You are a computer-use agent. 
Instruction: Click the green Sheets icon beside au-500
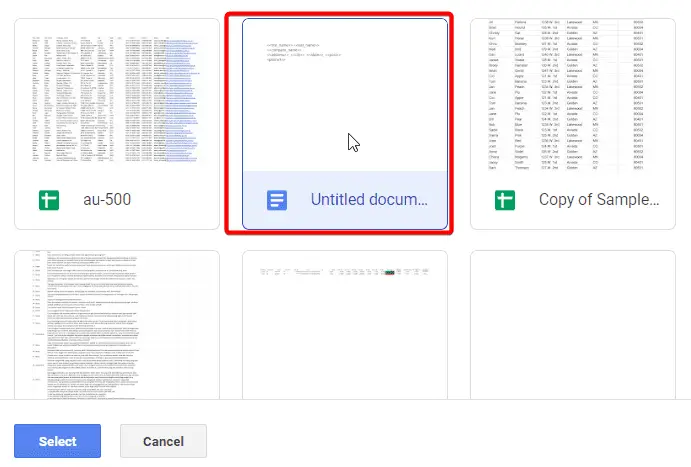click(49, 200)
